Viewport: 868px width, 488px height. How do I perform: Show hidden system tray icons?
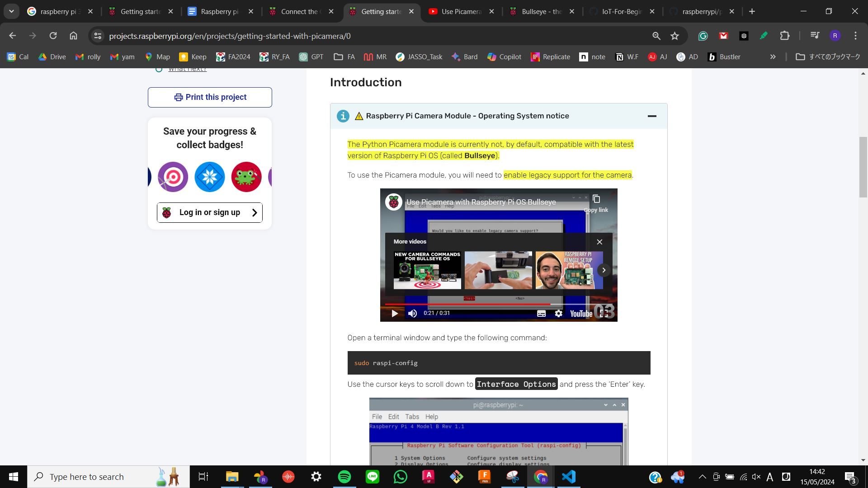click(702, 477)
